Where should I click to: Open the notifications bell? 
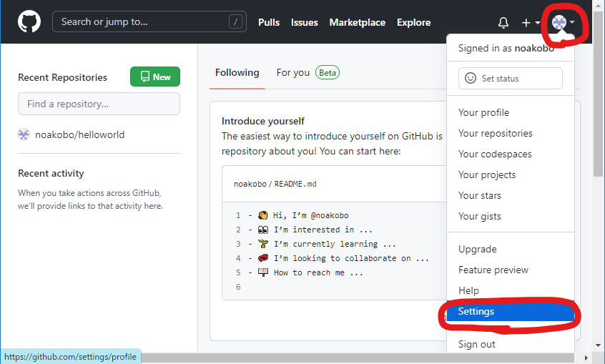pos(503,22)
